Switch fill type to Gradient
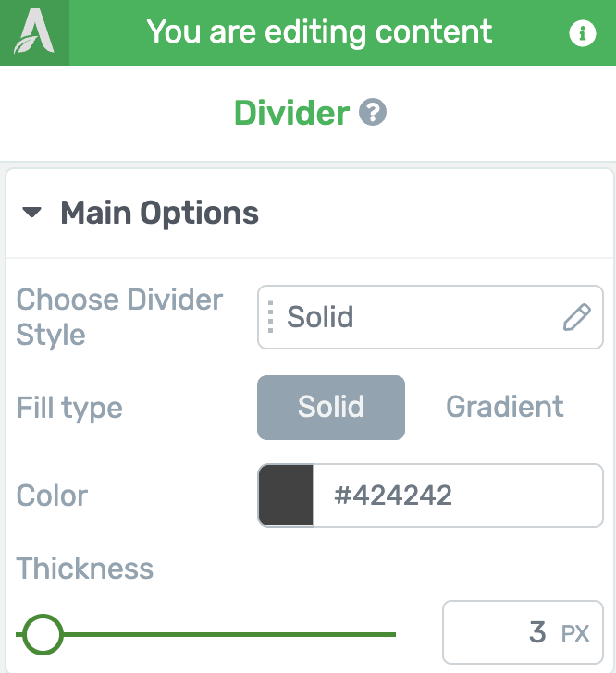The image size is (616, 673). 504,408
